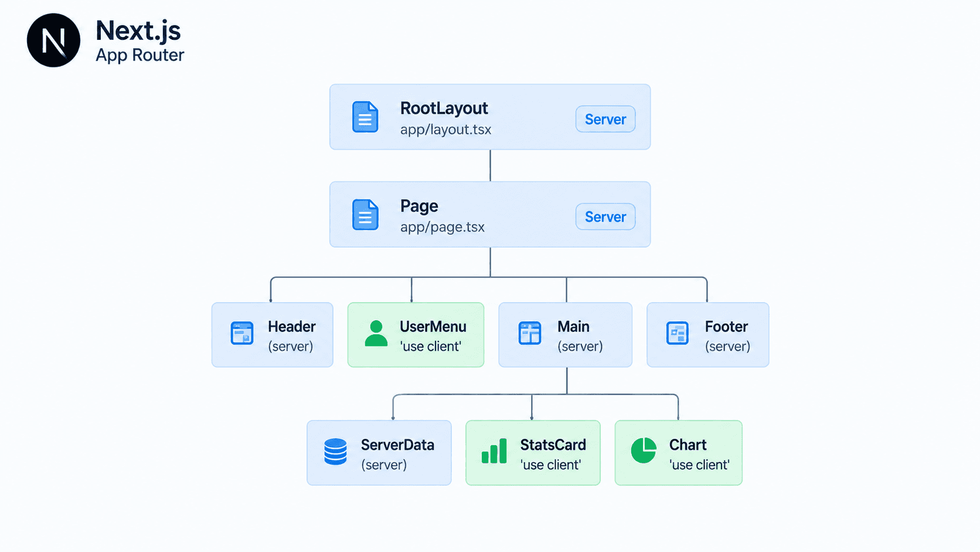This screenshot has height=552, width=980.
Task: Select the 'Page' title text
Action: coord(419,206)
